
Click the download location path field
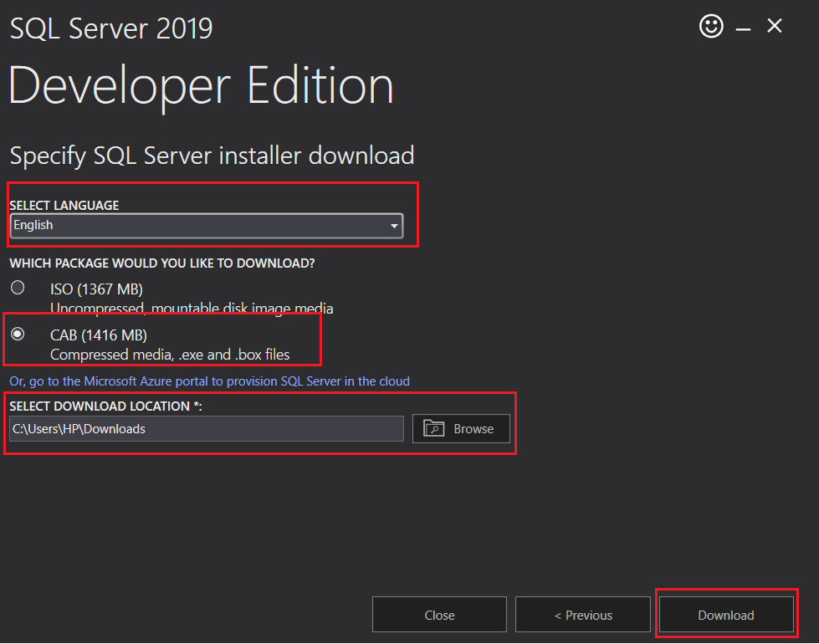207,429
